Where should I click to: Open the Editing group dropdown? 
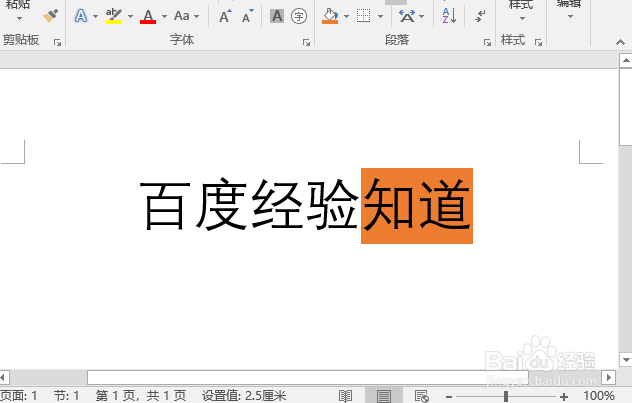click(x=570, y=17)
